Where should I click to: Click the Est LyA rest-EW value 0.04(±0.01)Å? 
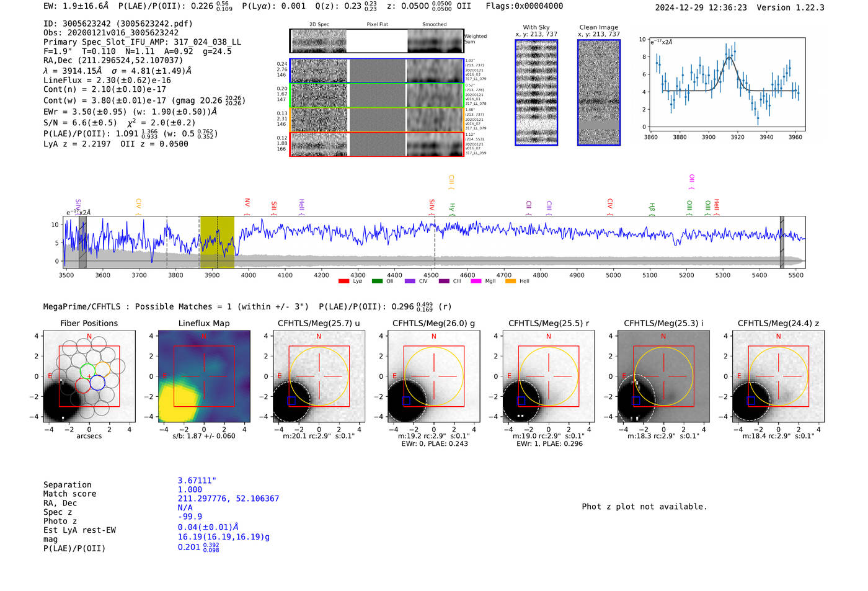(208, 527)
